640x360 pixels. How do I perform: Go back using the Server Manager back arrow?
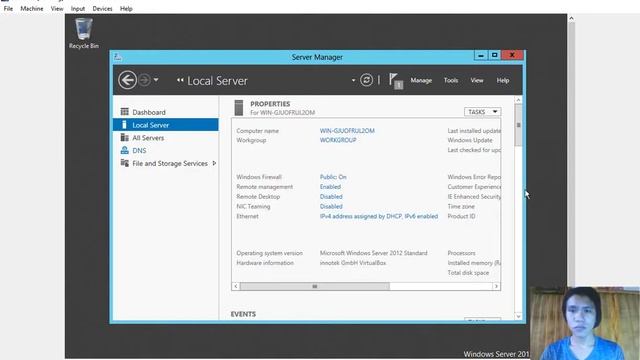coord(127,80)
